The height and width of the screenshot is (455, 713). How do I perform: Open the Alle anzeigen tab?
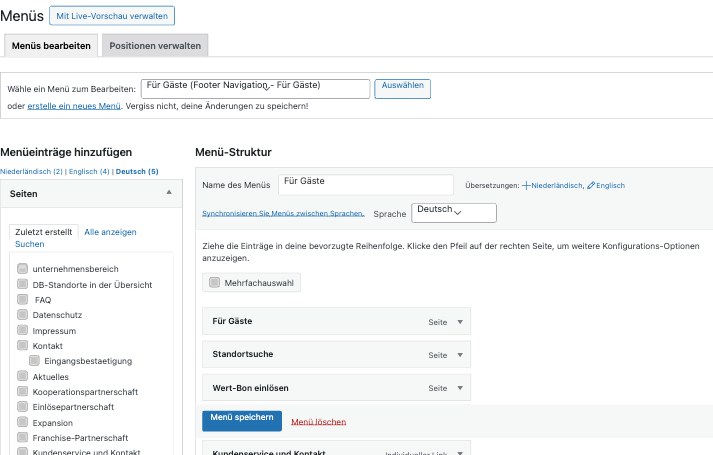pos(110,232)
